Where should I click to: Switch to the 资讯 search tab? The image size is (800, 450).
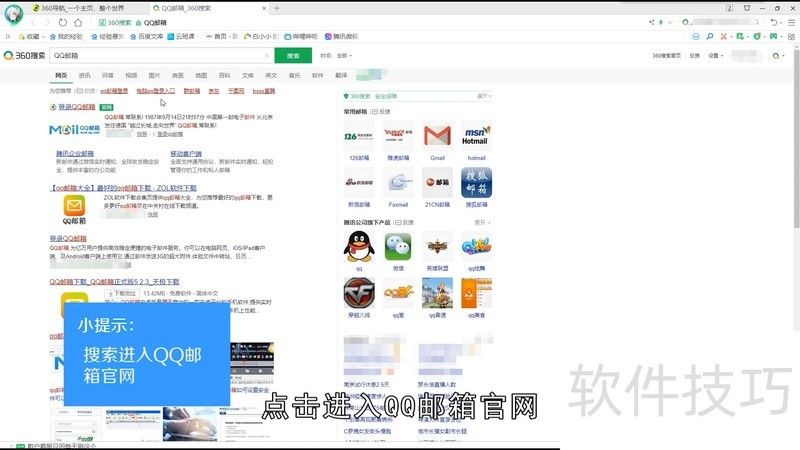[x=85, y=75]
